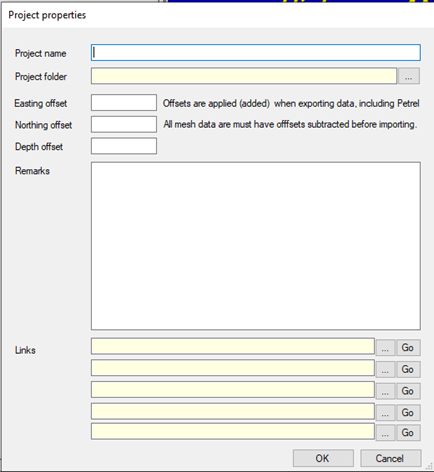Click Go for the fourth link

[408, 413]
